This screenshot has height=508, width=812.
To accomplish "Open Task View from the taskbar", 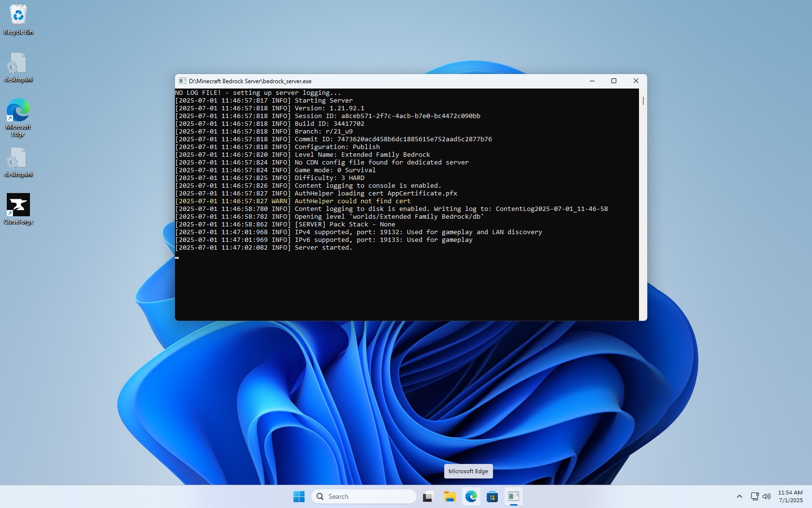I will click(428, 496).
